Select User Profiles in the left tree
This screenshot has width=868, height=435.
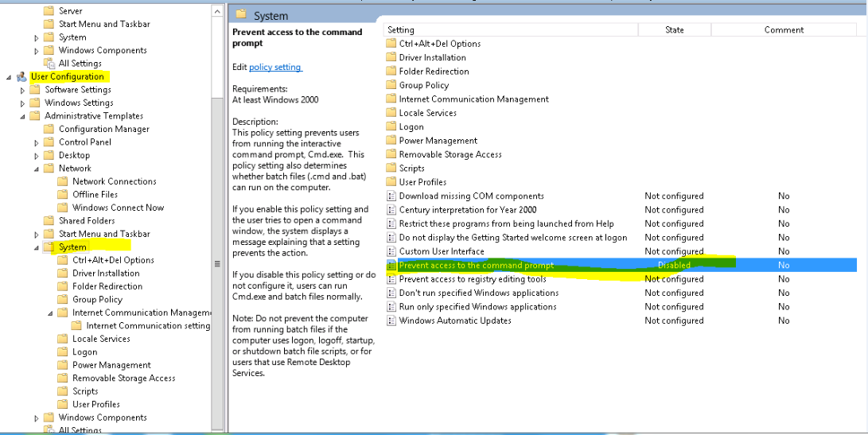pos(96,405)
